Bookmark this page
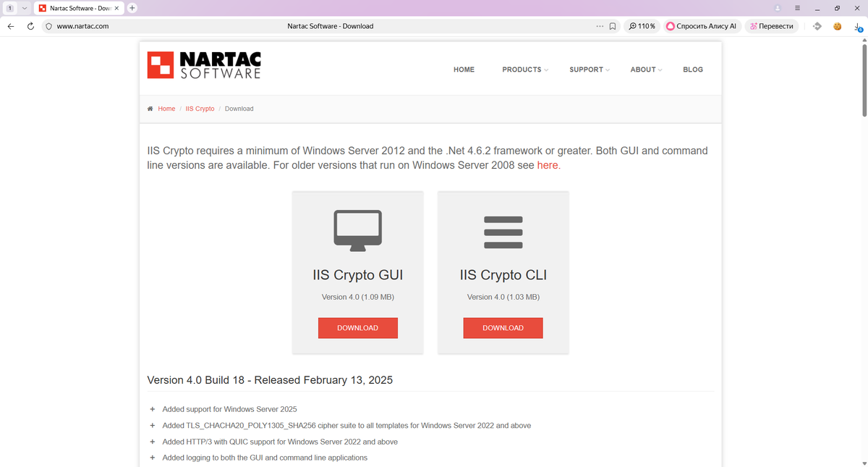 [x=613, y=26]
